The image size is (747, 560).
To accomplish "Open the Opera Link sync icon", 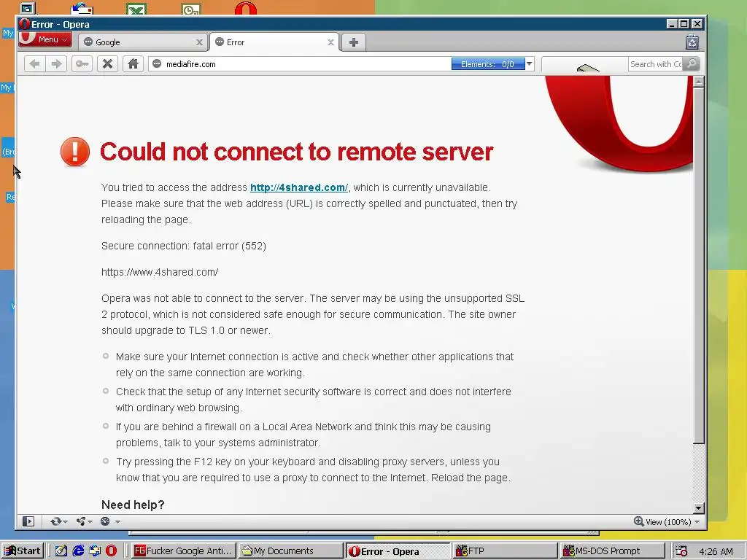I will tap(55, 521).
